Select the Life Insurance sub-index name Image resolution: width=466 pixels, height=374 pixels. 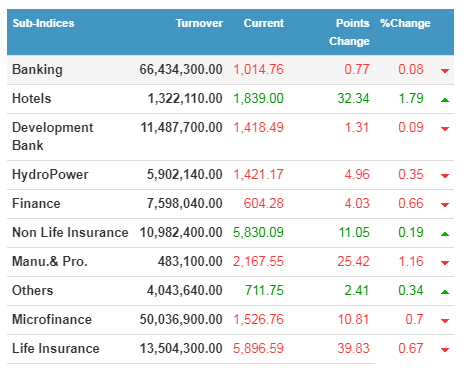[x=56, y=348]
